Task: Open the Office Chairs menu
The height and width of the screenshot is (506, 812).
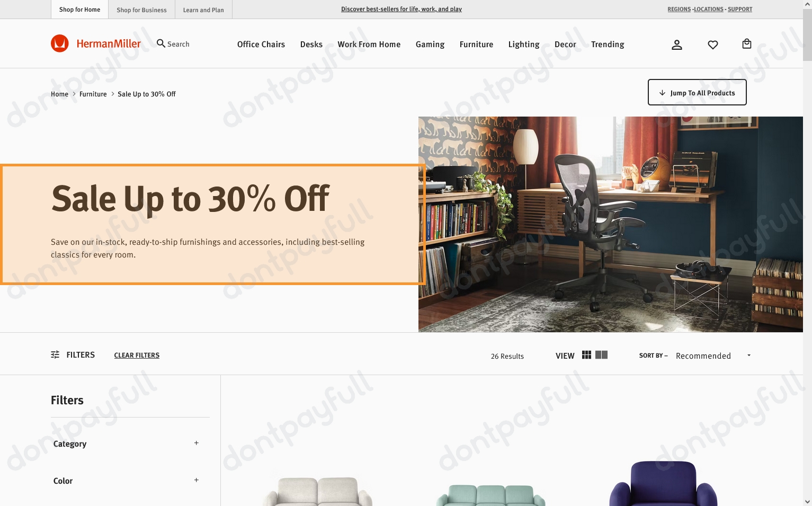Action: pyautogui.click(x=261, y=45)
